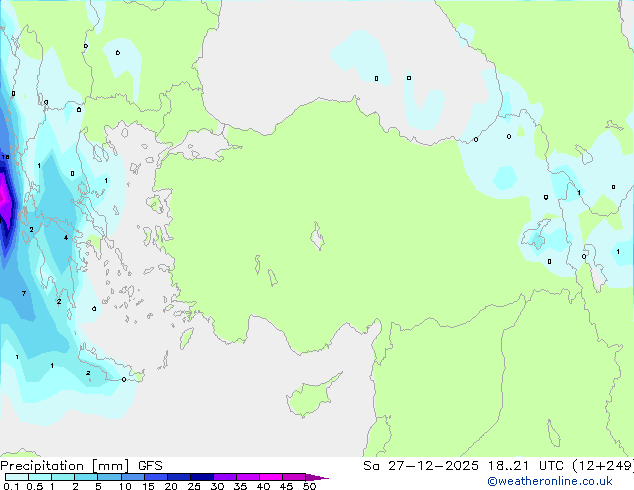
Task: Click the over-50 mm arrow tip of legend
Action: tap(317, 477)
